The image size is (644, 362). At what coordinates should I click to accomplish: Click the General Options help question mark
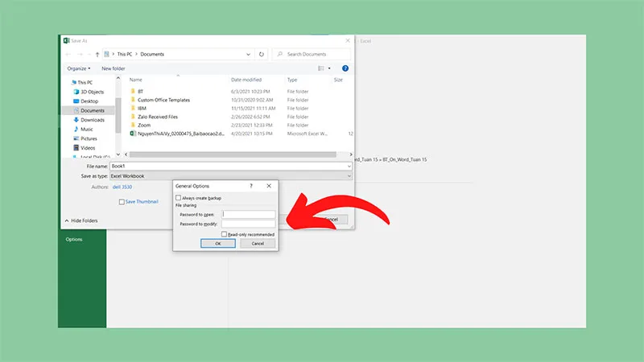251,186
